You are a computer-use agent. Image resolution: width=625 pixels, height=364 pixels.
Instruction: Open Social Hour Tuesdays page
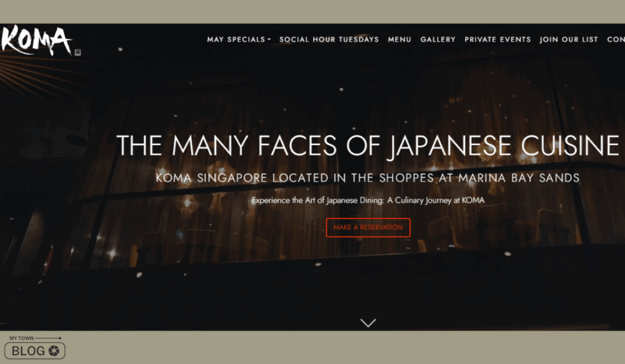coord(329,40)
